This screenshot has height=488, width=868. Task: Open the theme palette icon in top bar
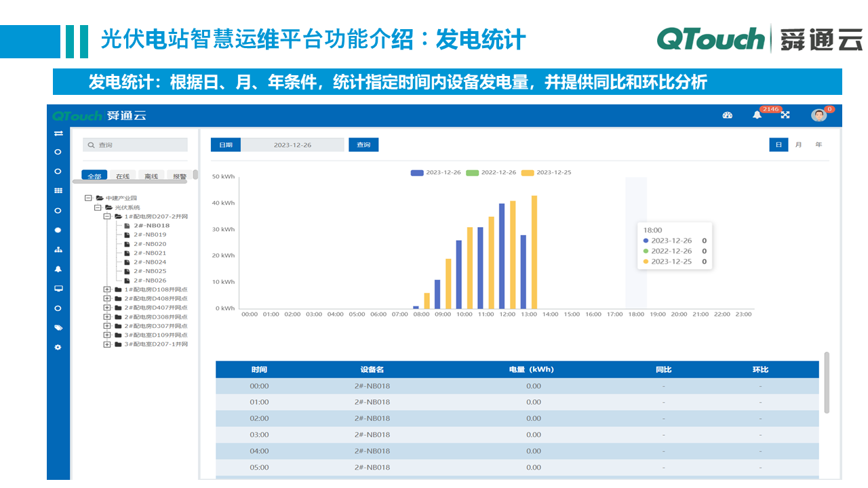tap(728, 116)
